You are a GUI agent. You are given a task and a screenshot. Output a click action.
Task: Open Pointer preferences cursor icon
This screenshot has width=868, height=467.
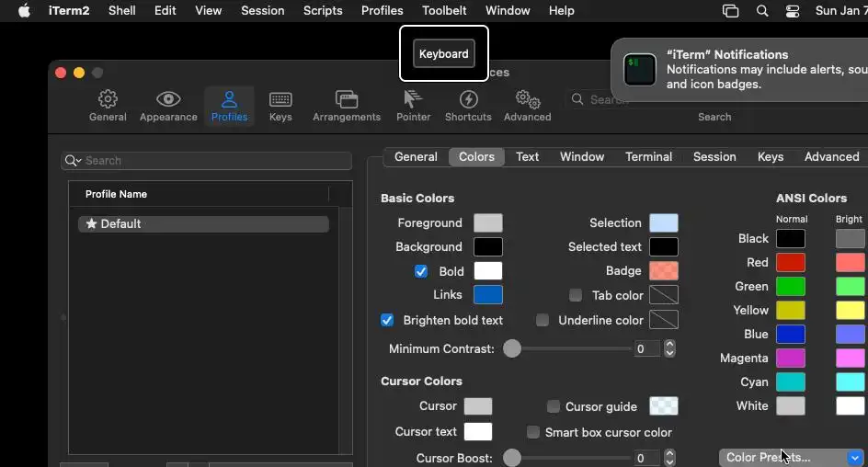click(413, 99)
